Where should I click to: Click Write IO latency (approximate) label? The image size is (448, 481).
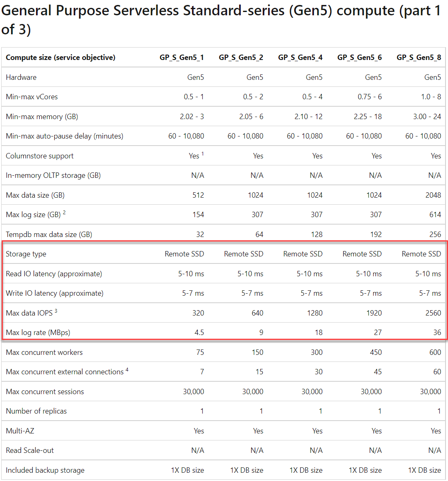coord(54,293)
